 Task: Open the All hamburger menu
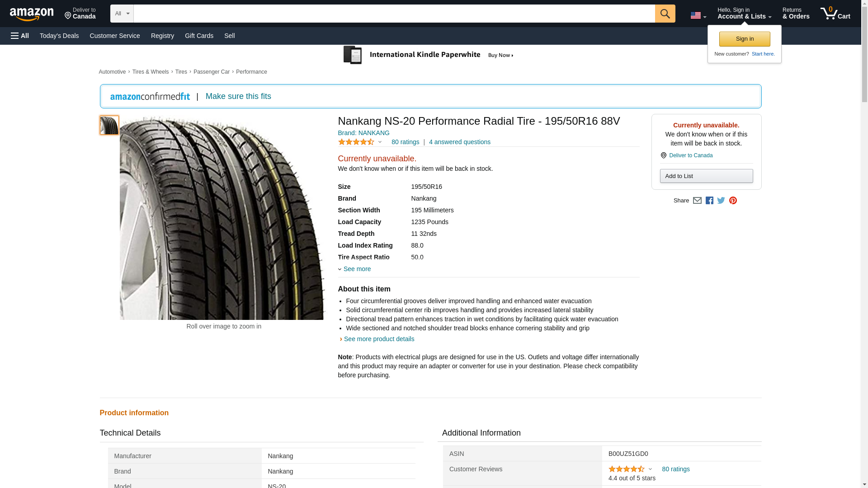pos(20,36)
